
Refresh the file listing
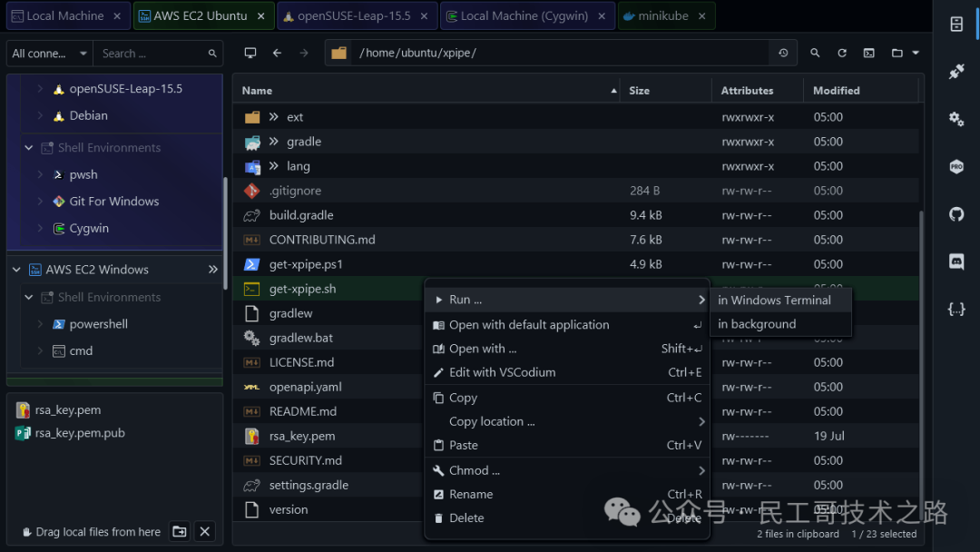coord(841,53)
